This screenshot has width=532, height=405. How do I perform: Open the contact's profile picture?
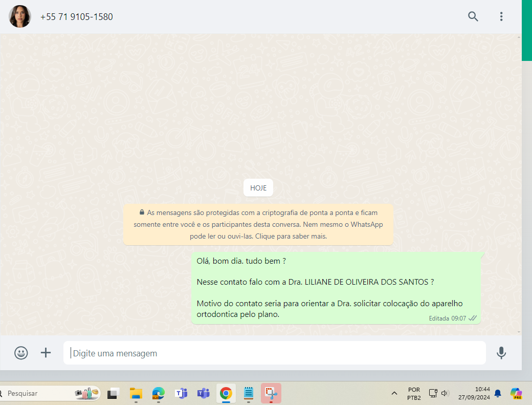pos(19,16)
